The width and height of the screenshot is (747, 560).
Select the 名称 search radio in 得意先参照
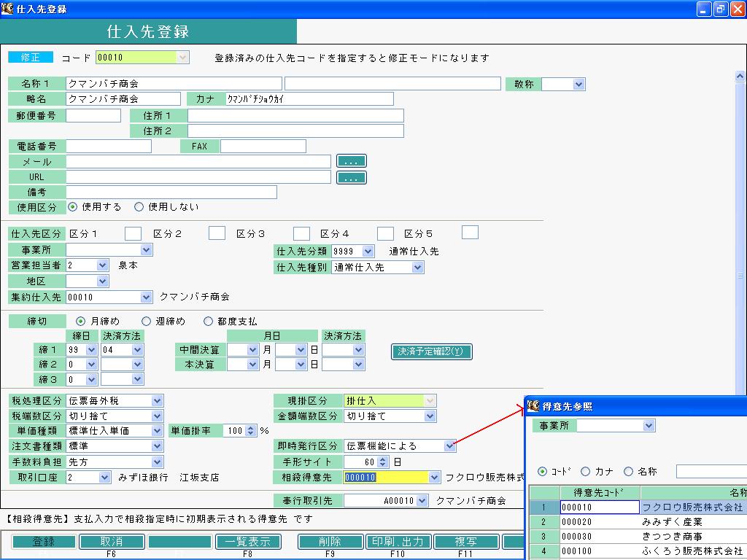pyautogui.click(x=628, y=472)
